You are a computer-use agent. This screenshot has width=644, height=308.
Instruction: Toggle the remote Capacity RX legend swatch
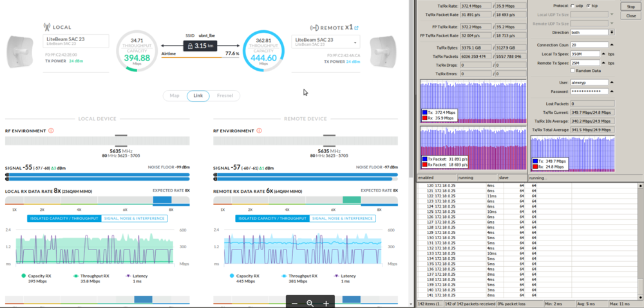pyautogui.click(x=233, y=275)
